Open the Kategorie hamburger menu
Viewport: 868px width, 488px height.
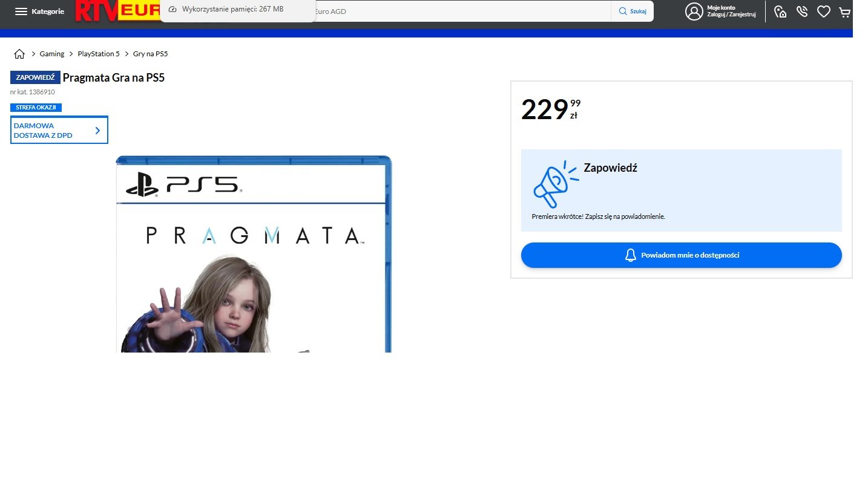pos(39,11)
